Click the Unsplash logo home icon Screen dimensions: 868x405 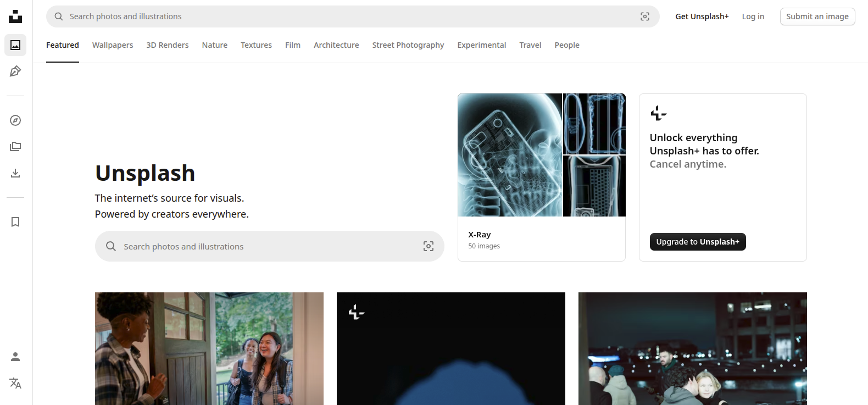[15, 16]
